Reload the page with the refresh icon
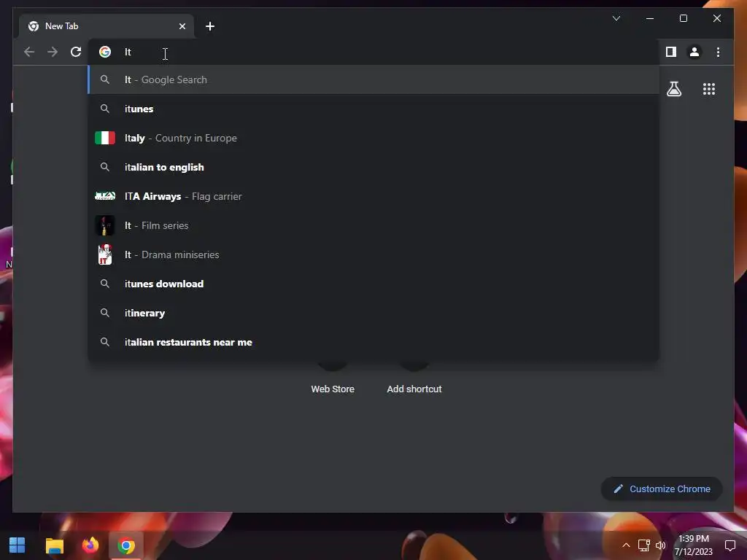Viewport: 747px width, 560px height. coord(76,52)
